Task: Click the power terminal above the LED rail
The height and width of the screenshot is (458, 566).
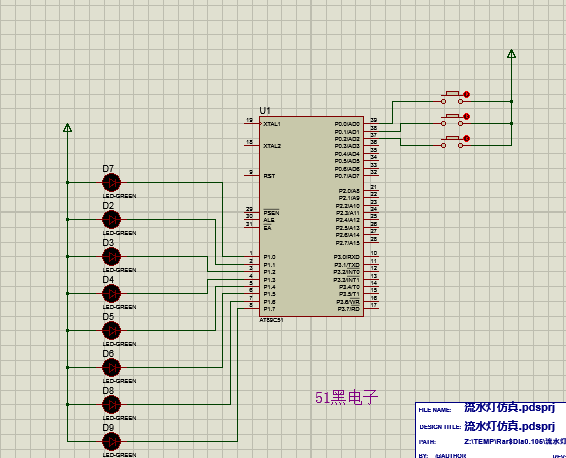Action: point(68,128)
